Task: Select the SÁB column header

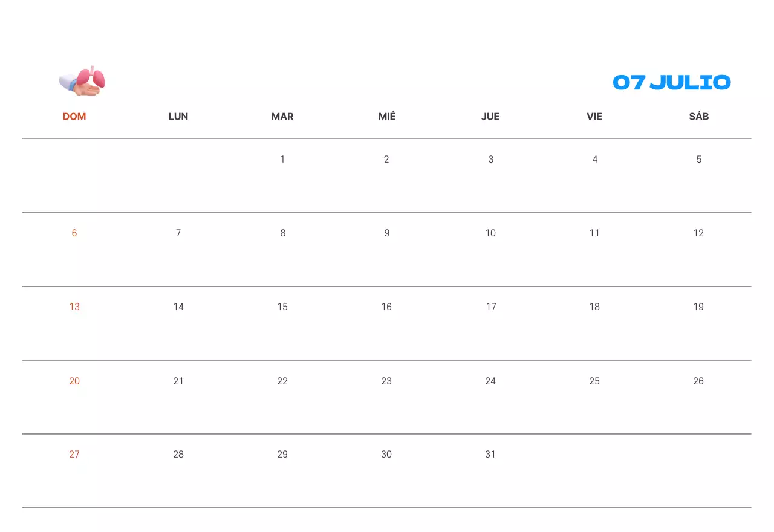Action: (699, 117)
